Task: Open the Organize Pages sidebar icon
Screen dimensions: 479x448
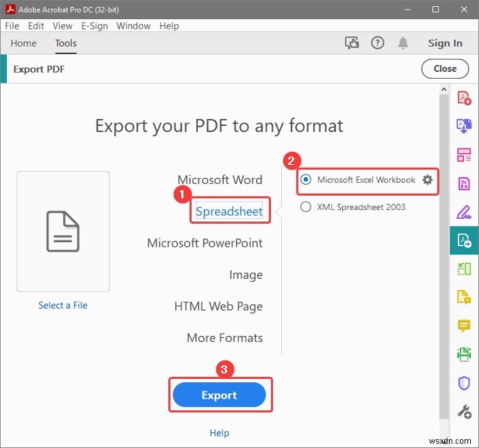Action: (464, 155)
